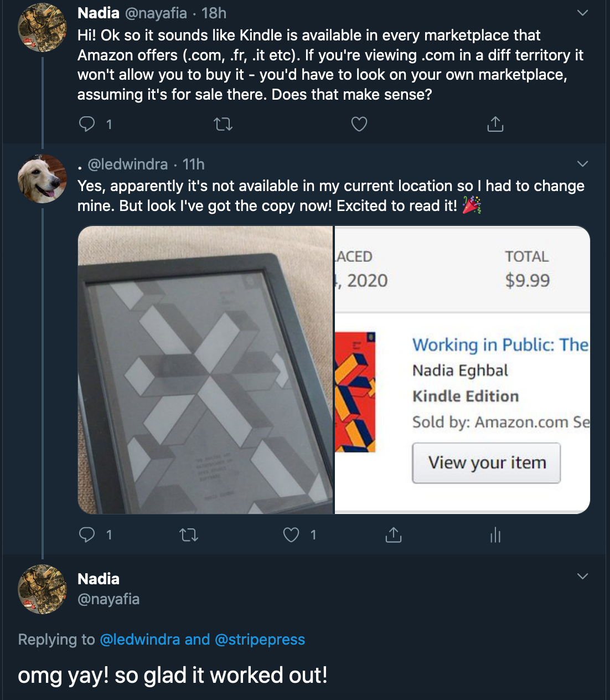
Task: Expand options chevron on Nadia's 18h tweet
Action: 582,13
